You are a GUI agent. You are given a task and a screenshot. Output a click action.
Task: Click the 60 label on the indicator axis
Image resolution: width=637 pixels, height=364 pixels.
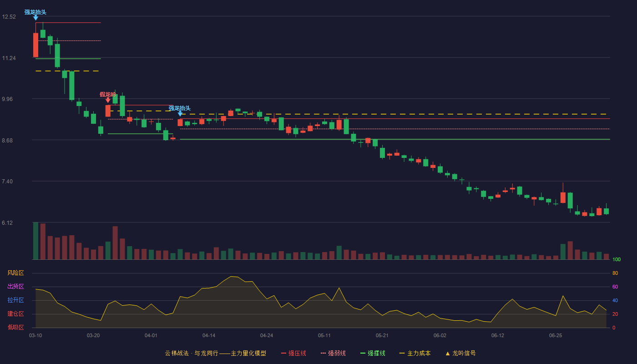615,287
